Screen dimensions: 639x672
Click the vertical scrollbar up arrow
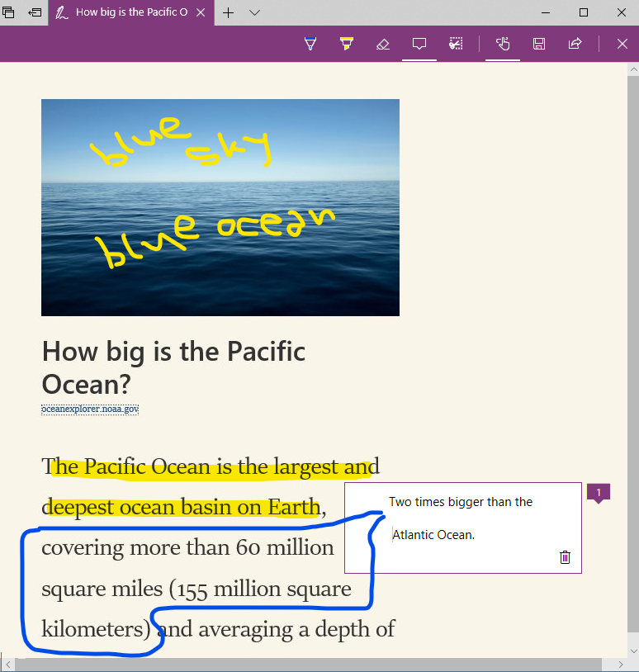click(x=633, y=69)
